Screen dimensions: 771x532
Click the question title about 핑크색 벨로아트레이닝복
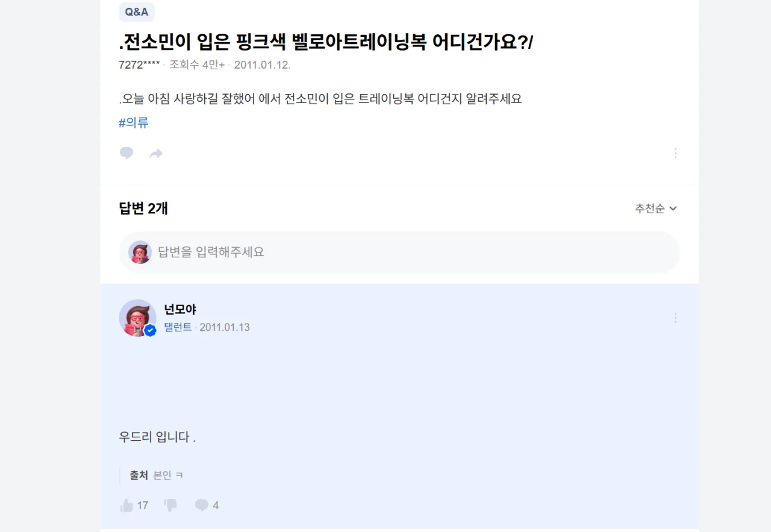326,42
